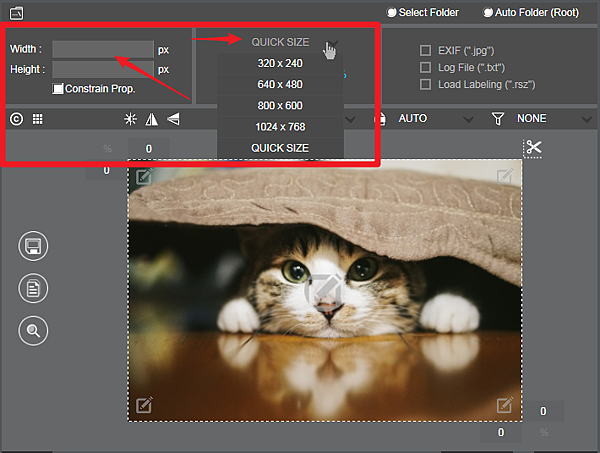Toggle the grid overlay icon
The width and height of the screenshot is (600, 453).
point(38,119)
